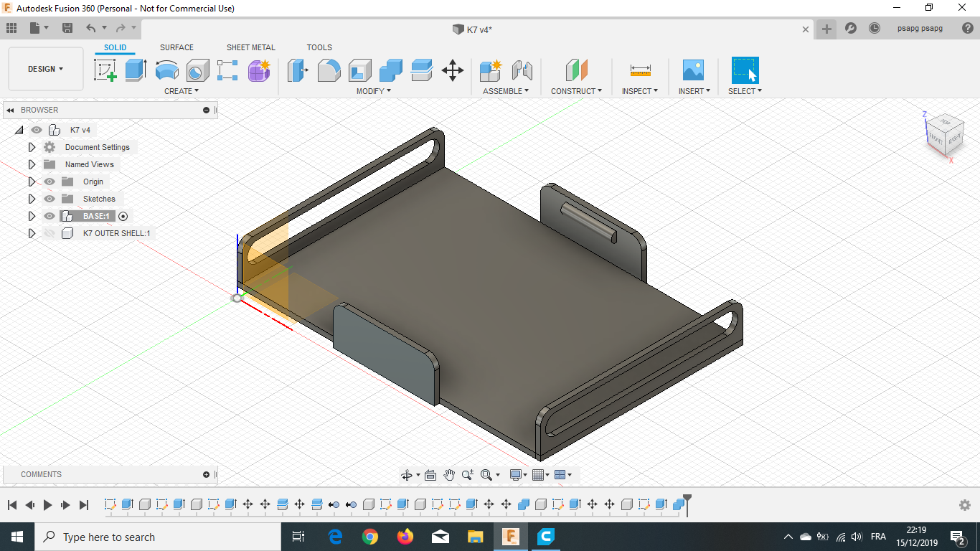The height and width of the screenshot is (551, 980).
Task: Open the DESIGN workspace dropdown
Action: pos(46,69)
